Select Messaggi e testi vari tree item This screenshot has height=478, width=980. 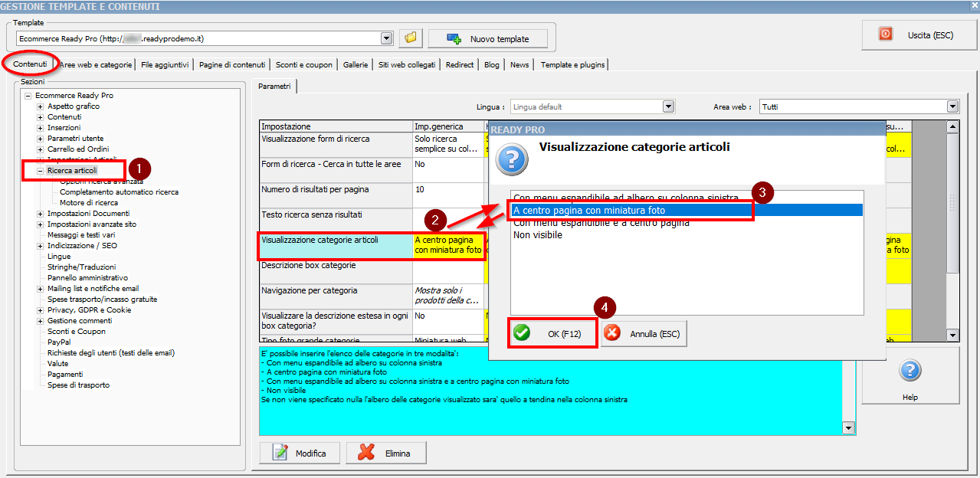81,235
